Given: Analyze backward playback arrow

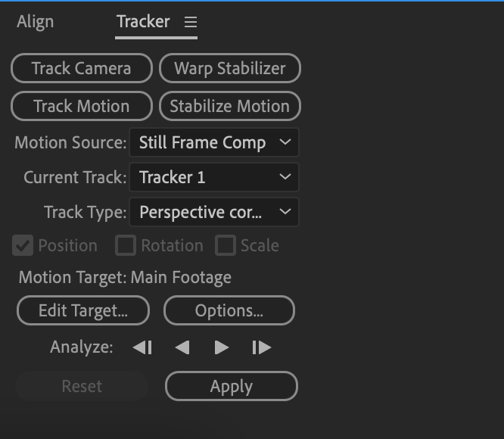Looking at the screenshot, I should [182, 347].
